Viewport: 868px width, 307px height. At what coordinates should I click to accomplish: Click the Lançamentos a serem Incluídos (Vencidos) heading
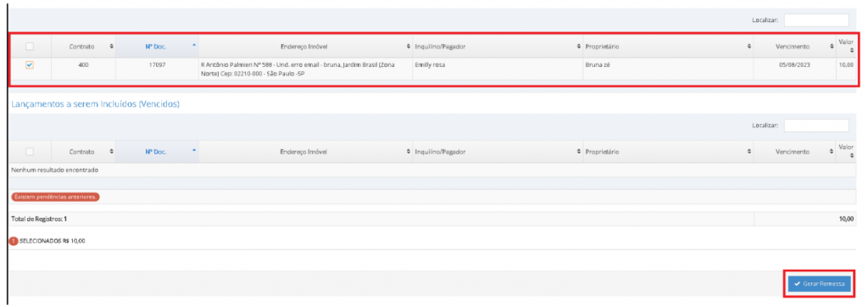tap(94, 104)
